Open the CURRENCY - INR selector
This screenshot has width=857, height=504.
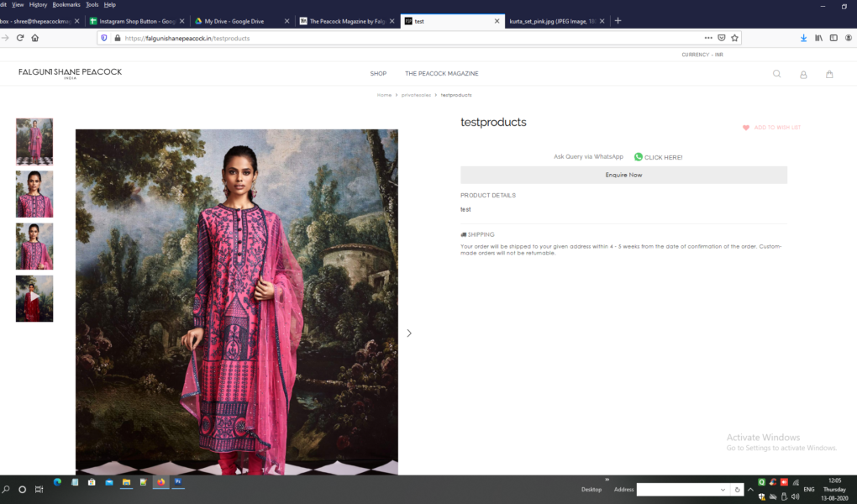click(x=702, y=55)
